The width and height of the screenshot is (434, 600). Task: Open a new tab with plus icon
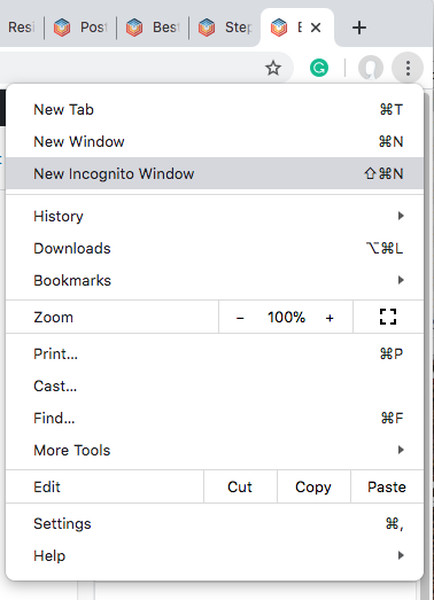[x=359, y=28]
